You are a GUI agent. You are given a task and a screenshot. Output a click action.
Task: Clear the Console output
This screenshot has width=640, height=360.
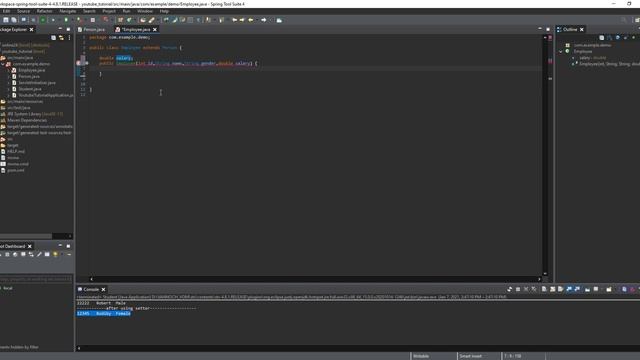pyautogui.click(x=544, y=289)
